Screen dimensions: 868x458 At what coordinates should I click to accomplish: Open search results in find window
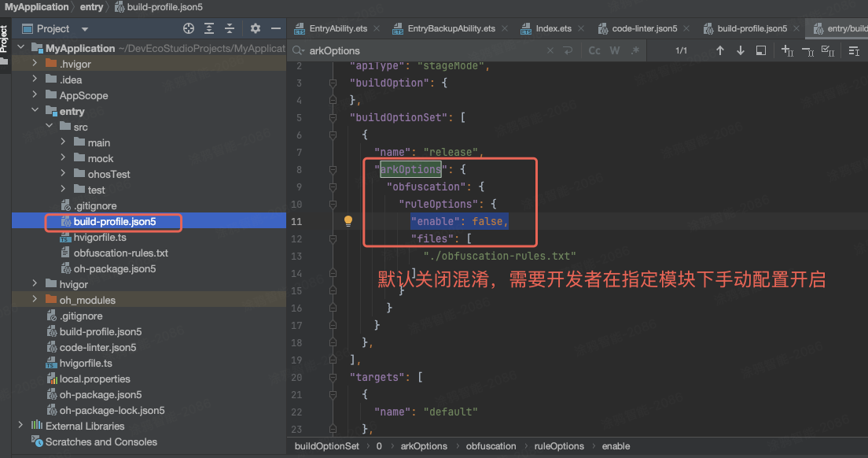click(761, 50)
